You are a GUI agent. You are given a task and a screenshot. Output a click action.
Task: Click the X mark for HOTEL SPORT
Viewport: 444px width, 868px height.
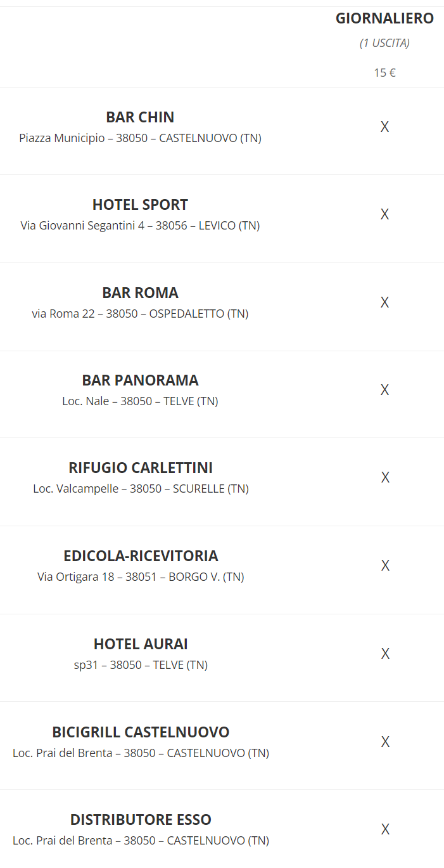[384, 214]
